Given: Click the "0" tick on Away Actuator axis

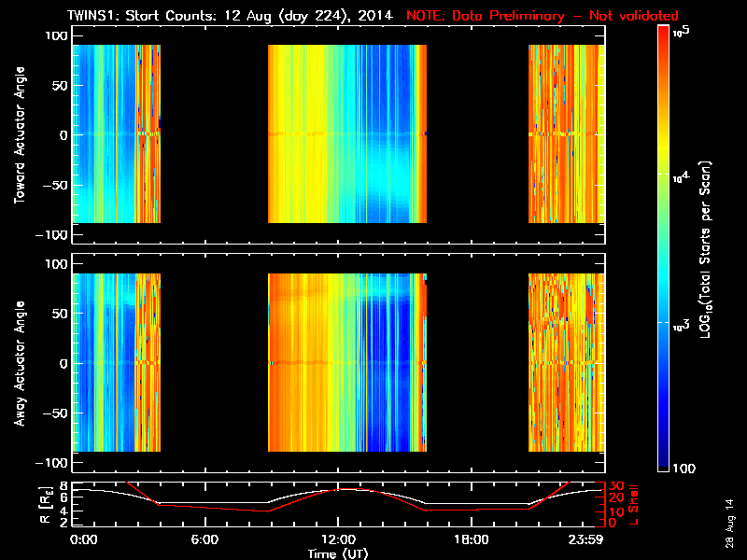Looking at the screenshot, I should [x=63, y=364].
